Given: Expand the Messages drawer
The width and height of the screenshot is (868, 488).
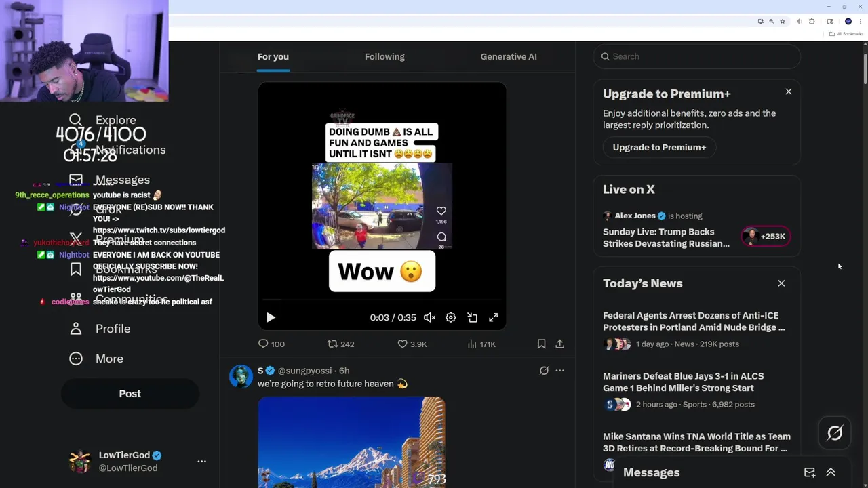Looking at the screenshot, I should coord(831,472).
